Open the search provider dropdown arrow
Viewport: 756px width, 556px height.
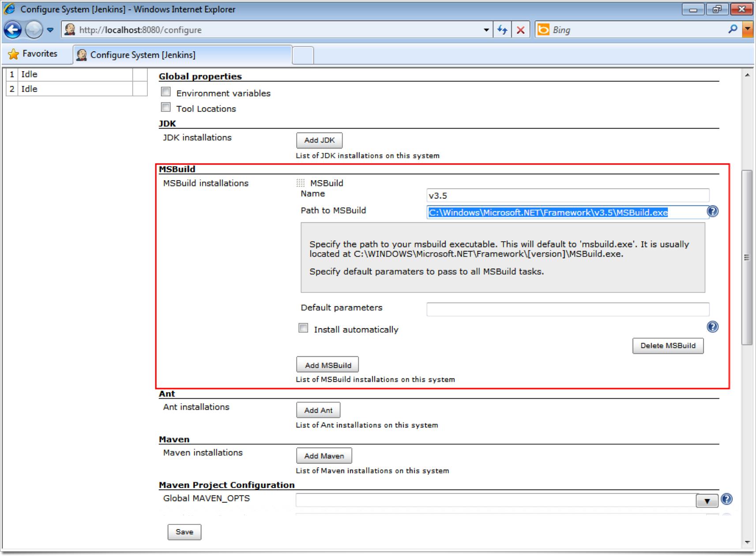tap(748, 30)
